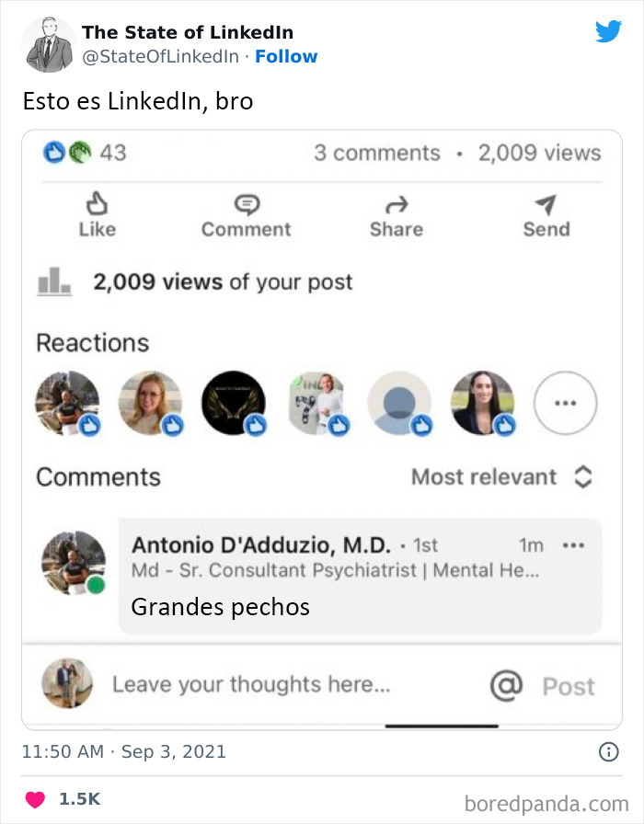Expand the hidden reactions with the ellipsis button
This screenshot has height=824, width=644.
566,403
